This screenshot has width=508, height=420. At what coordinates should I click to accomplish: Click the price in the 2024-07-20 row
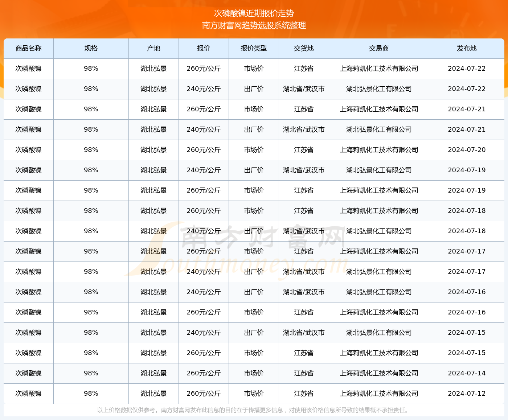click(x=204, y=150)
